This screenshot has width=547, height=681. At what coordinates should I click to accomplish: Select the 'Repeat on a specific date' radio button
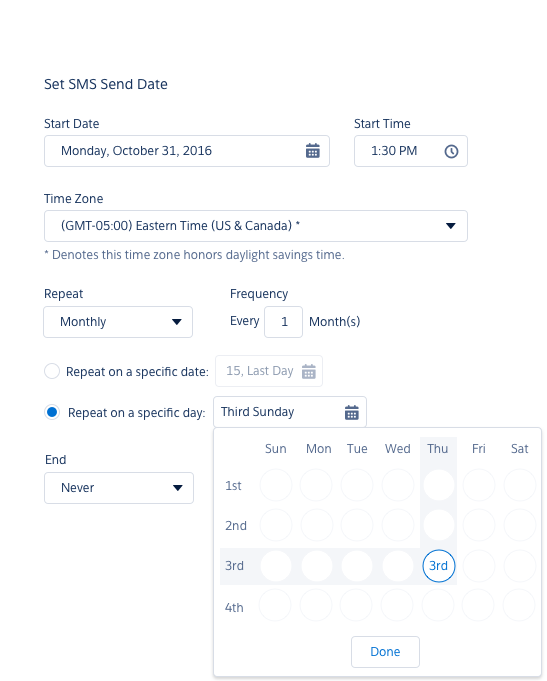tap(52, 371)
